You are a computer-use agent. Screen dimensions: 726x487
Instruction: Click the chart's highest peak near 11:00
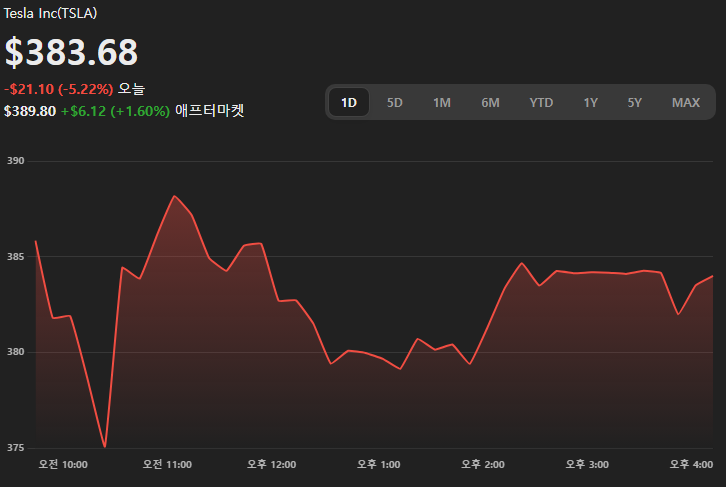coord(175,196)
